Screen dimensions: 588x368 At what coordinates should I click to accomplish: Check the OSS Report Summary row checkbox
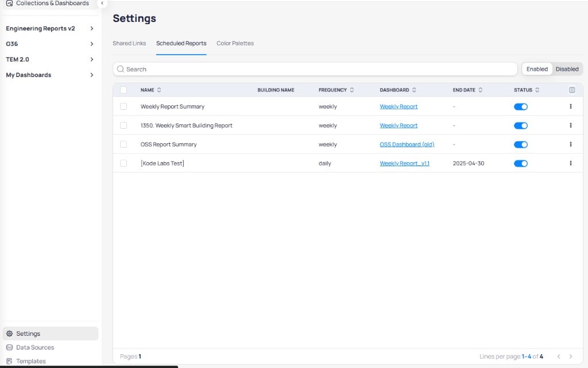click(123, 144)
